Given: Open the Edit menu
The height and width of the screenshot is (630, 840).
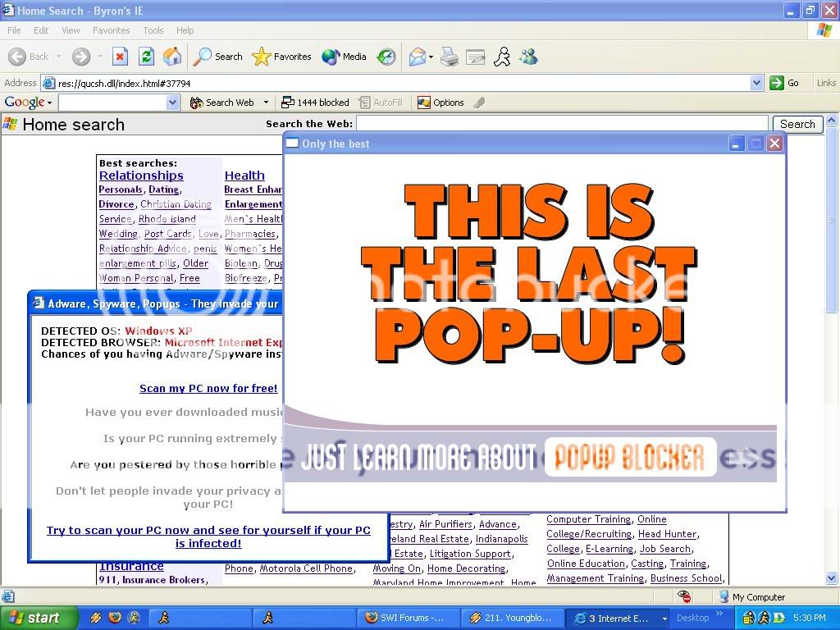Looking at the screenshot, I should pos(41,30).
